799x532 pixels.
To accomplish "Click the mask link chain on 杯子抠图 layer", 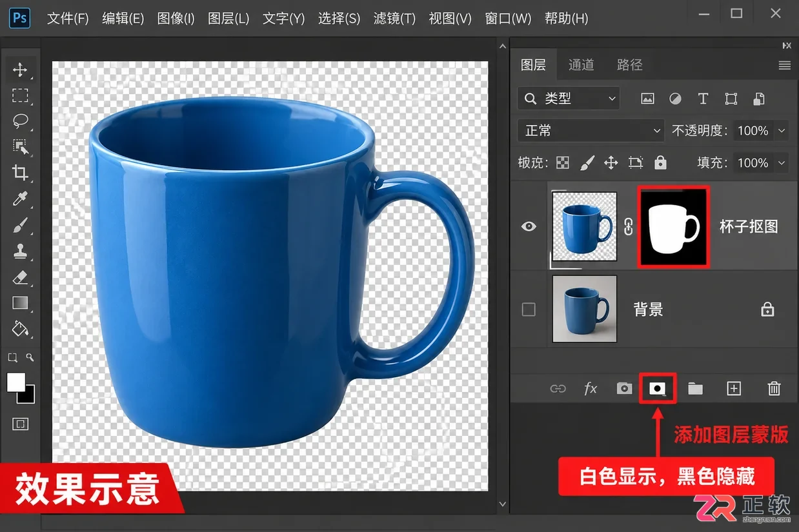I will (628, 226).
